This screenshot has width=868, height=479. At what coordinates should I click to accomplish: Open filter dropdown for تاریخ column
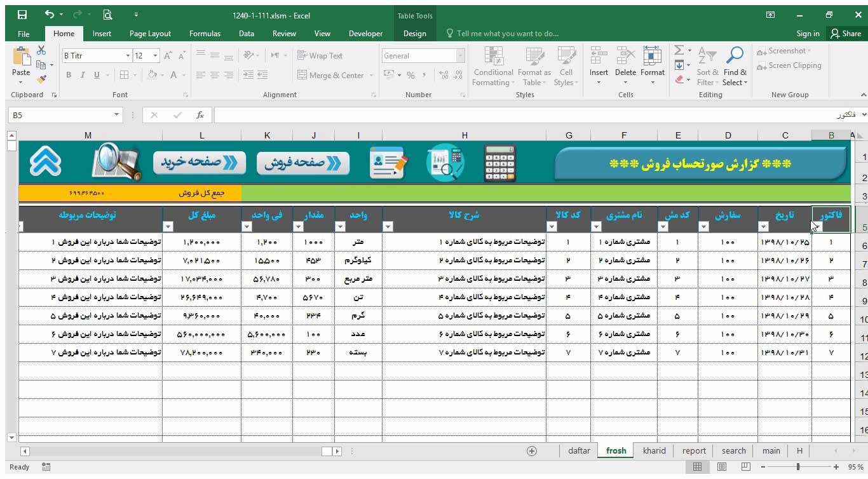point(763,227)
